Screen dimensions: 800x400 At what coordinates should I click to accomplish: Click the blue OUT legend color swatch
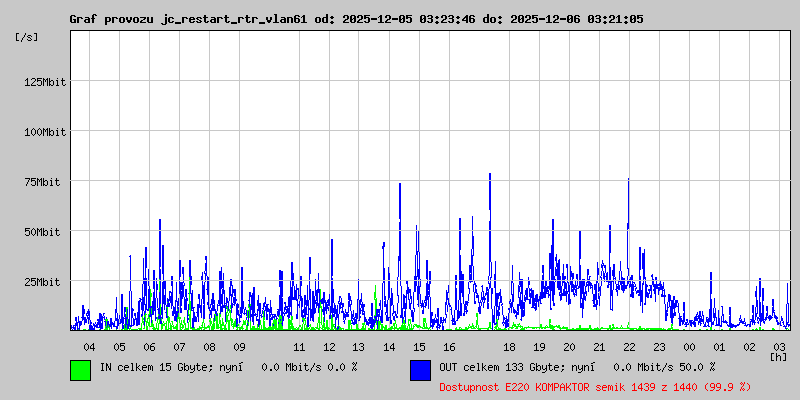coord(420,369)
